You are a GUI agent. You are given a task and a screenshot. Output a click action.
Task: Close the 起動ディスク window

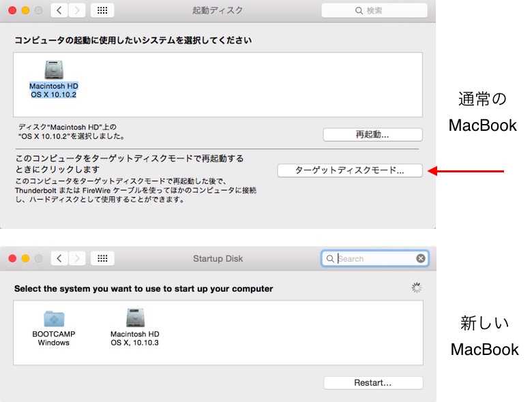click(12, 10)
